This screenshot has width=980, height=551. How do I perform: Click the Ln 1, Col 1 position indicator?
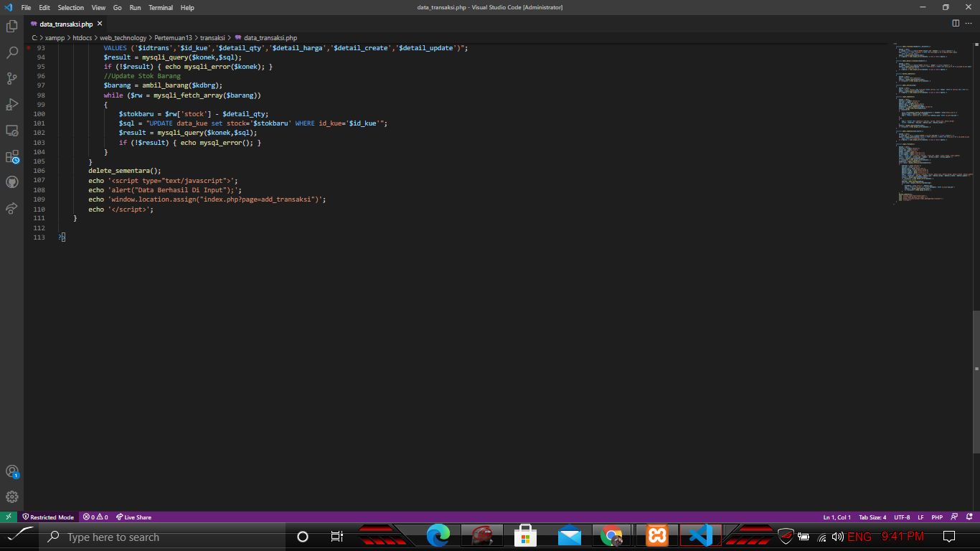coord(837,517)
